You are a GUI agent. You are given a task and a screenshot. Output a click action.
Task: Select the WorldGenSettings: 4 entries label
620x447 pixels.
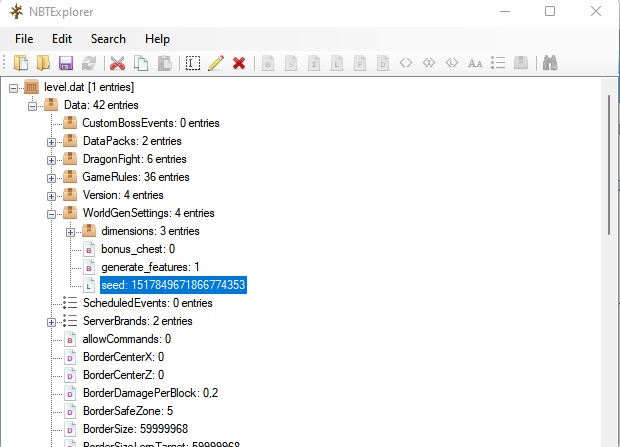[x=148, y=213]
